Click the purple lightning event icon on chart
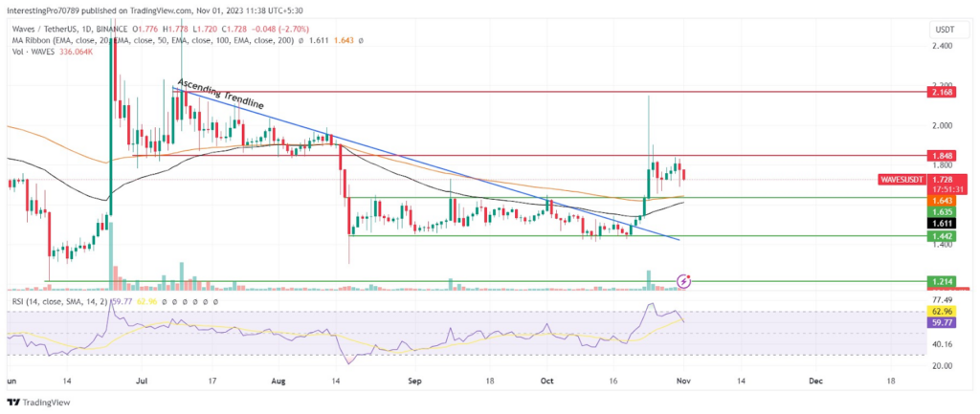 click(684, 281)
